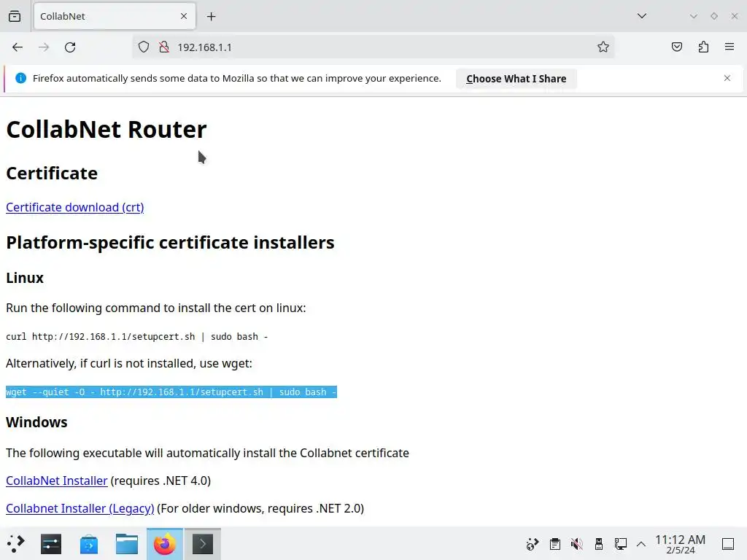This screenshot has height=560, width=747.
Task: Open the Collabnet Installer (Legacy) link
Action: (x=80, y=508)
